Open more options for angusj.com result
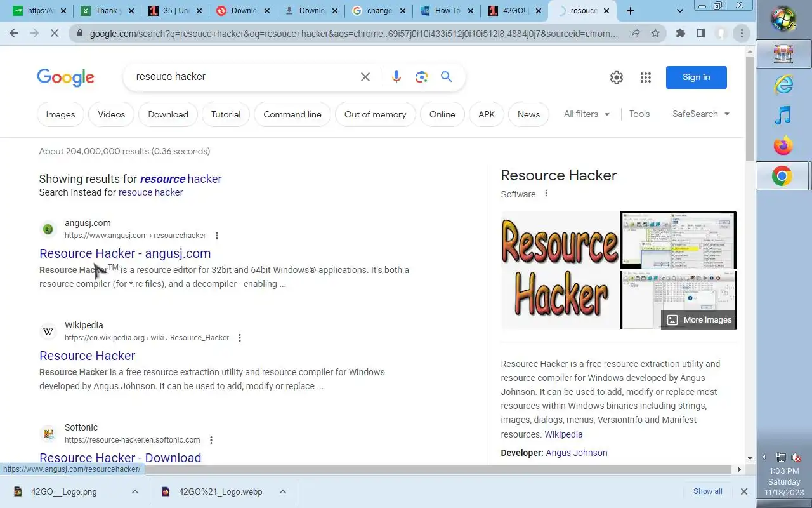 click(x=217, y=236)
